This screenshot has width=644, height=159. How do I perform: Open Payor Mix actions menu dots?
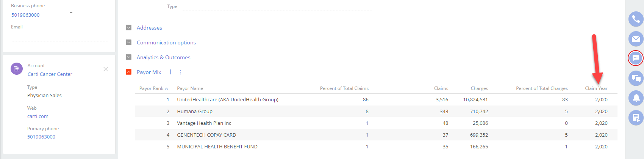point(180,72)
